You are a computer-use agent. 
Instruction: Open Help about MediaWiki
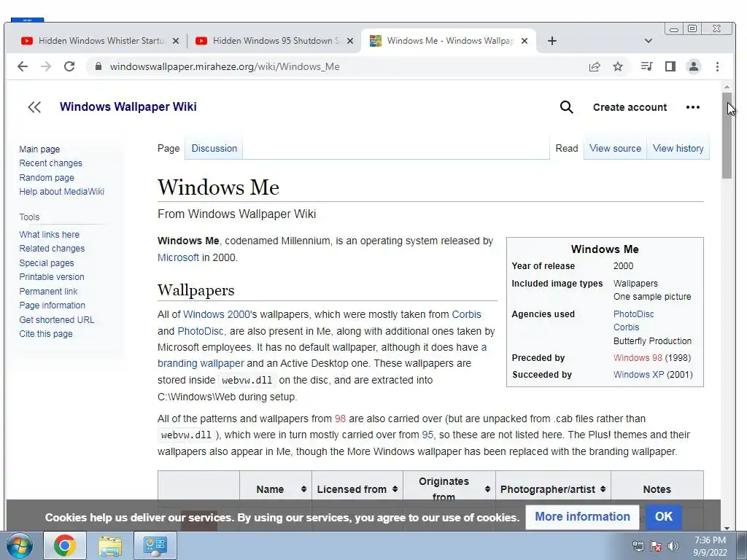(x=61, y=192)
